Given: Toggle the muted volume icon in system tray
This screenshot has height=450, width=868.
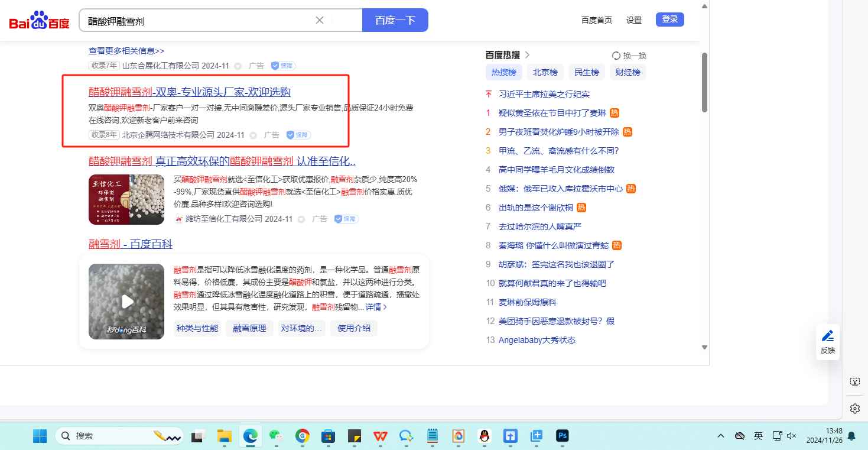Looking at the screenshot, I should (792, 436).
